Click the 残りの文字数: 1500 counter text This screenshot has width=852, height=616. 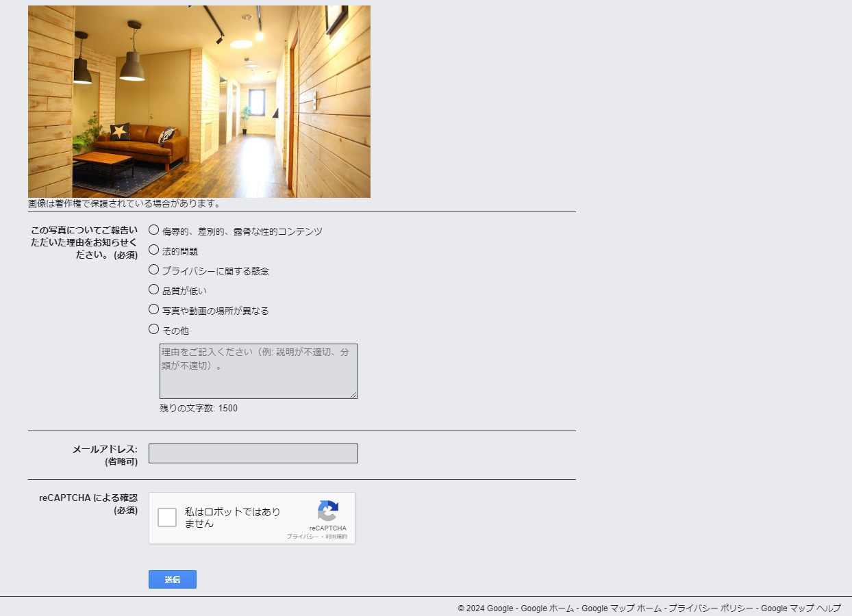[x=199, y=409]
